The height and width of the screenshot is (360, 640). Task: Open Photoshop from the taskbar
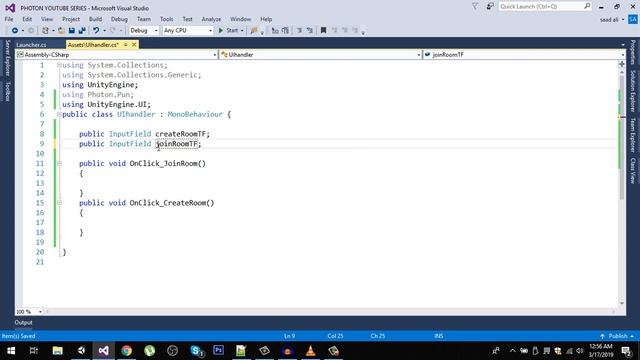pyautogui.click(x=218, y=351)
